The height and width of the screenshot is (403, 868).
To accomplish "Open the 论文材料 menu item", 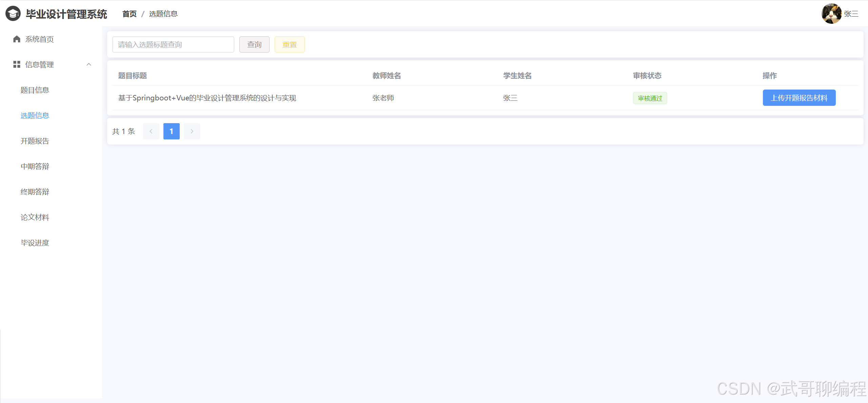I will point(35,217).
